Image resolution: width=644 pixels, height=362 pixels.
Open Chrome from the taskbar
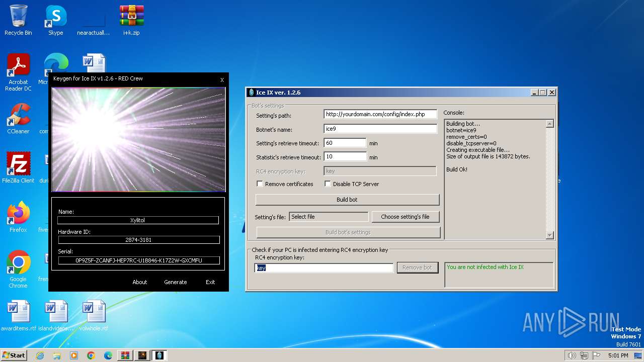click(x=91, y=355)
